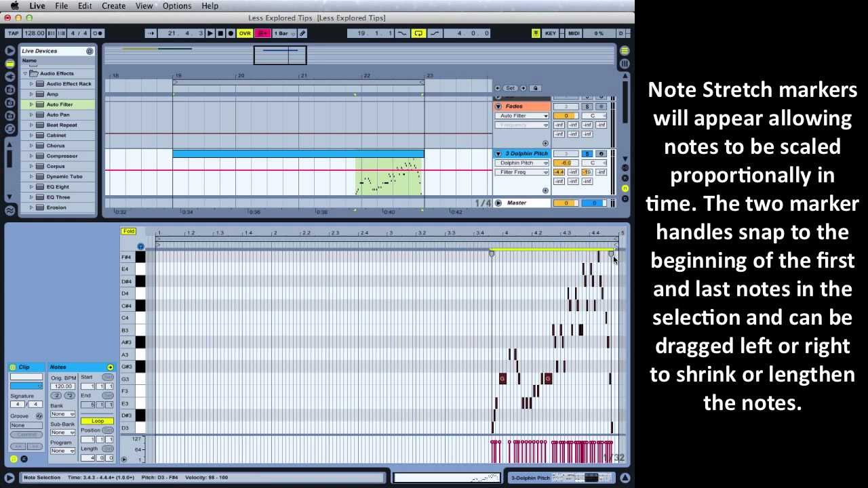Toggle the clip Loop button

tap(98, 421)
